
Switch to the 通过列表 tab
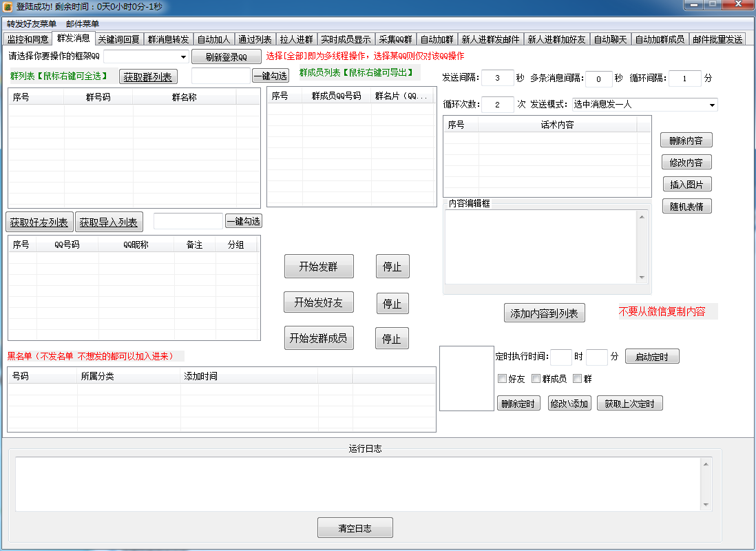[255, 39]
